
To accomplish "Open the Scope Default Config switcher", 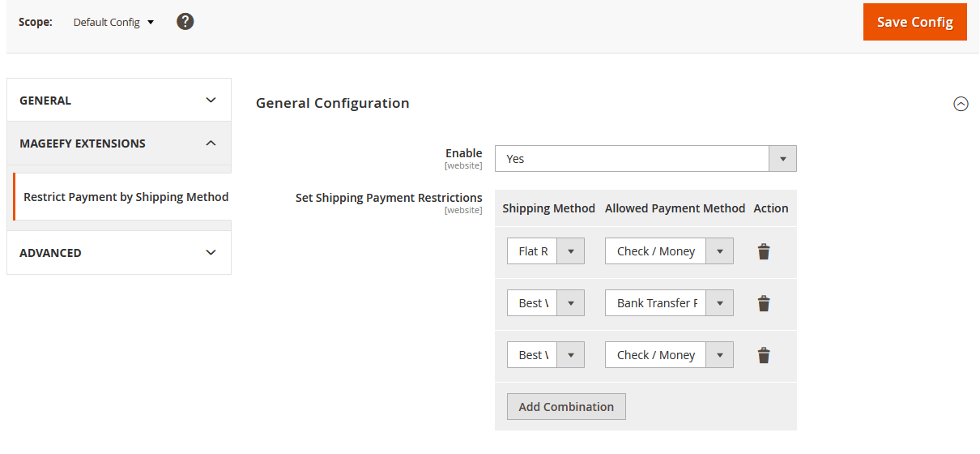I will [113, 22].
